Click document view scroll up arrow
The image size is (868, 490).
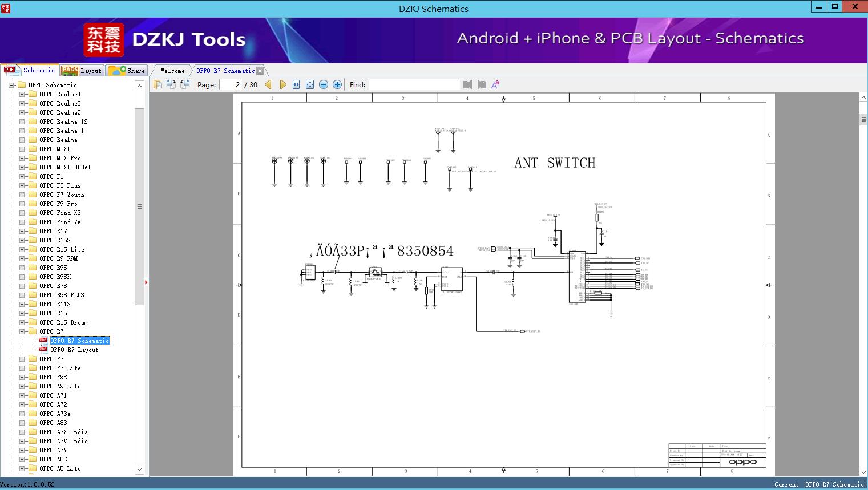[x=863, y=98]
